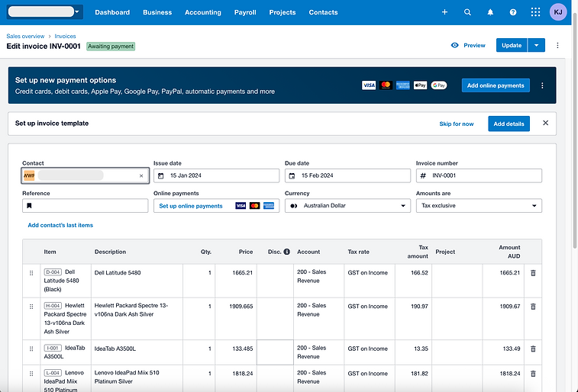Expand the Update button dropdown arrow
This screenshot has width=578, height=392.
pyautogui.click(x=536, y=45)
